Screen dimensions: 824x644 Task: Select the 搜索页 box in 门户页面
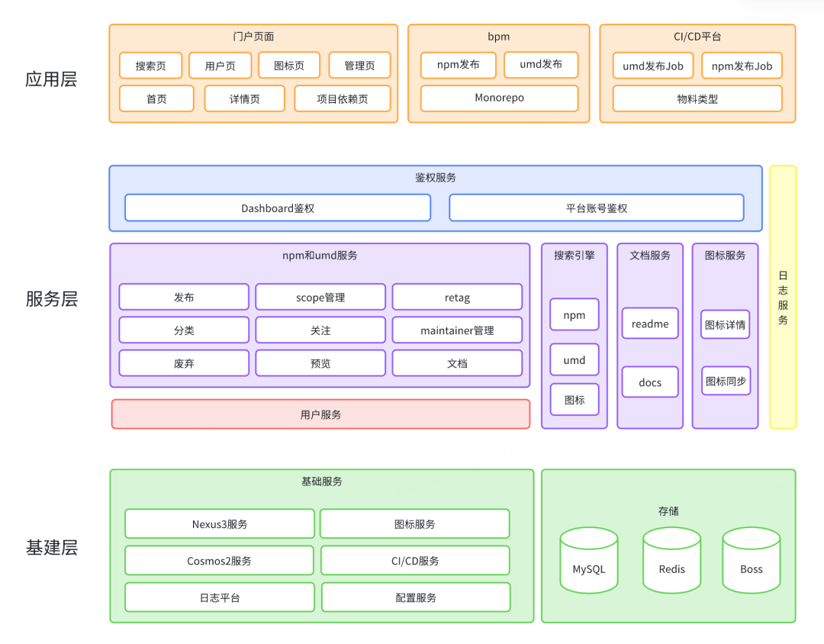tap(151, 66)
